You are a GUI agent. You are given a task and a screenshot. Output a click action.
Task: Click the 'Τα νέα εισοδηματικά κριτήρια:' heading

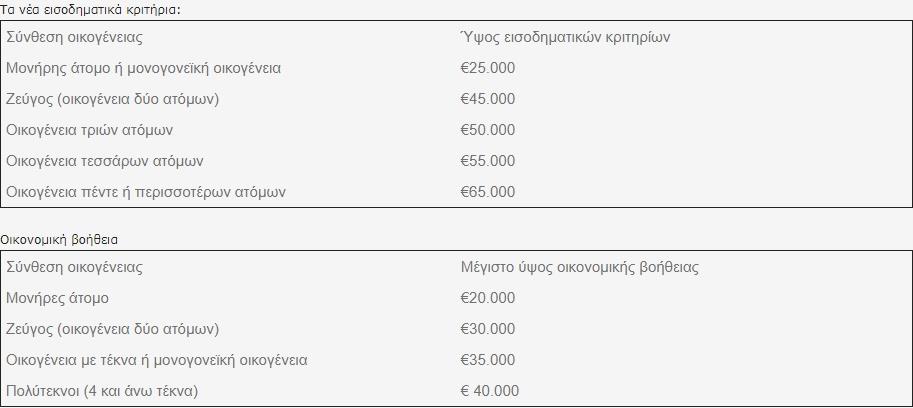point(90,9)
